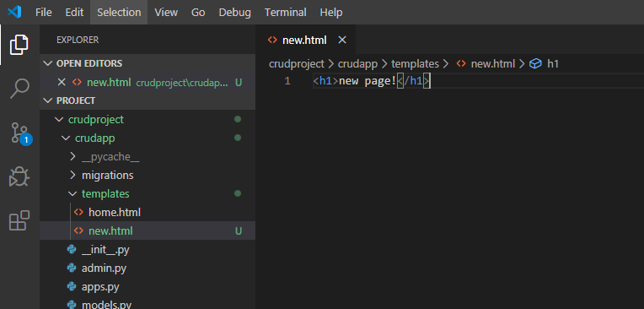The image size is (644, 309).
Task: Click the HTML icon on the new.html tab
Action: coord(272,40)
